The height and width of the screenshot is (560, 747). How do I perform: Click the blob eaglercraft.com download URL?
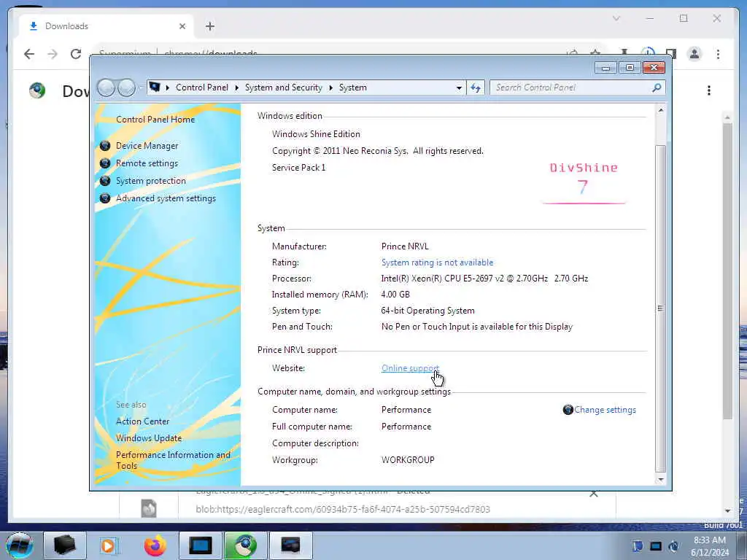(x=343, y=510)
